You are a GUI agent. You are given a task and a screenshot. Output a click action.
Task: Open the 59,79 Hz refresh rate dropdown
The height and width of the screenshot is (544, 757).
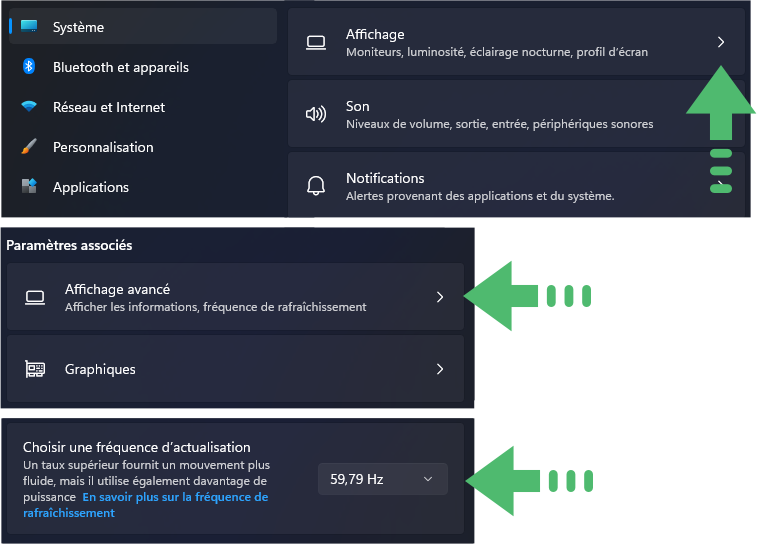point(383,479)
